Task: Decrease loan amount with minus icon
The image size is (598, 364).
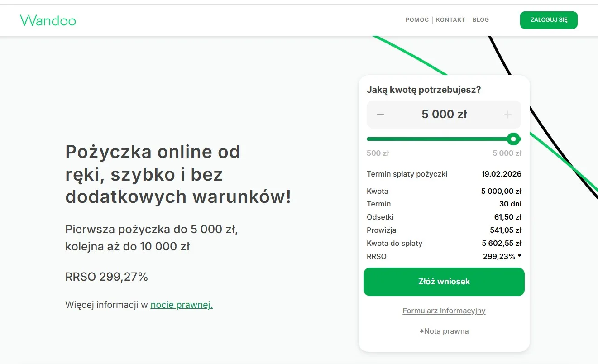Action: (380, 115)
